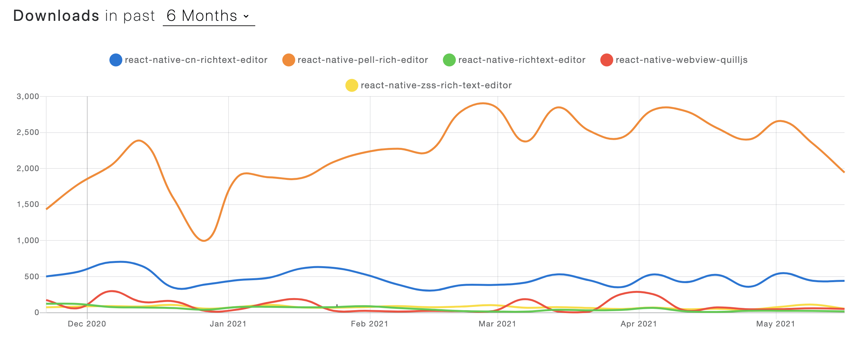Toggle the react-native-pell-rich-editor legend label
868x346 pixels.
point(363,60)
